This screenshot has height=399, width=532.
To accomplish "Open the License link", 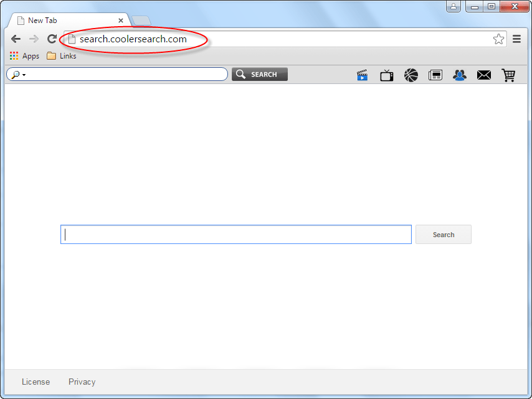I will [x=36, y=382].
